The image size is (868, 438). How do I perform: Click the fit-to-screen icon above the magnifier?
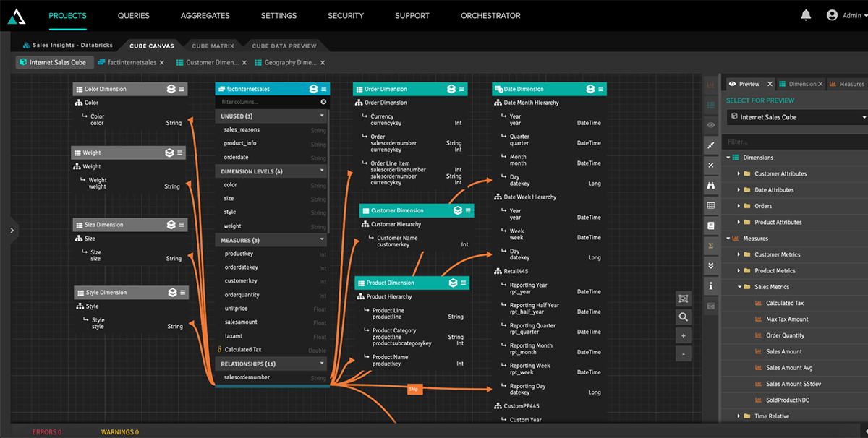point(683,299)
